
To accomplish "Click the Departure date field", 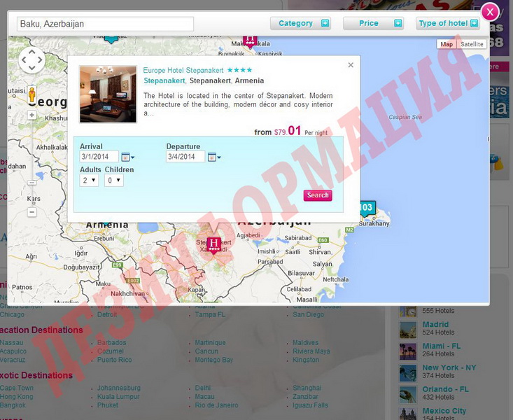I will [185, 157].
